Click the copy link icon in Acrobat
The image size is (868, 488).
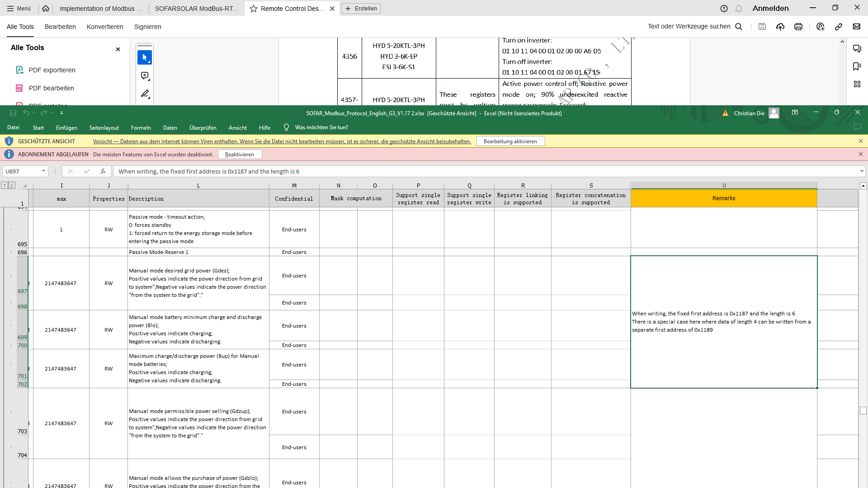click(x=839, y=27)
